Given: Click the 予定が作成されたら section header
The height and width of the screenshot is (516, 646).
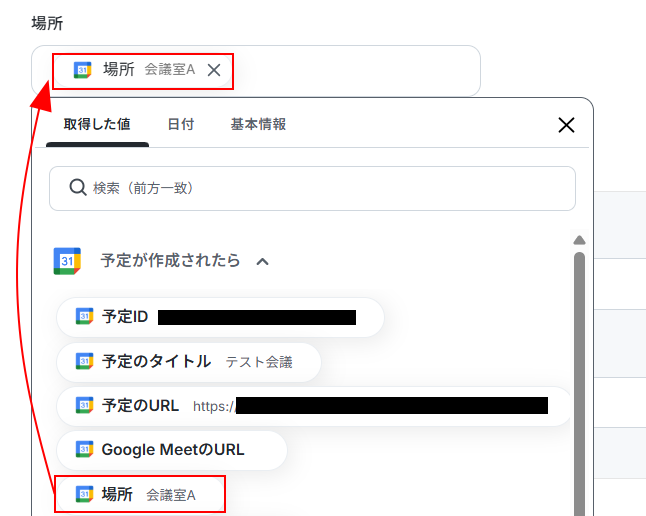Looking at the screenshot, I should tap(170, 260).
